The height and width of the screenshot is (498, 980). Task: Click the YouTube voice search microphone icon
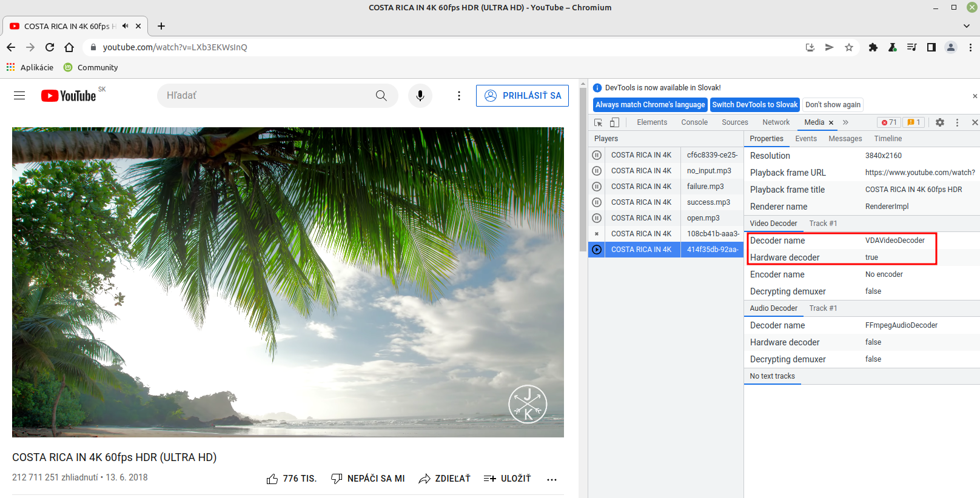[420, 96]
